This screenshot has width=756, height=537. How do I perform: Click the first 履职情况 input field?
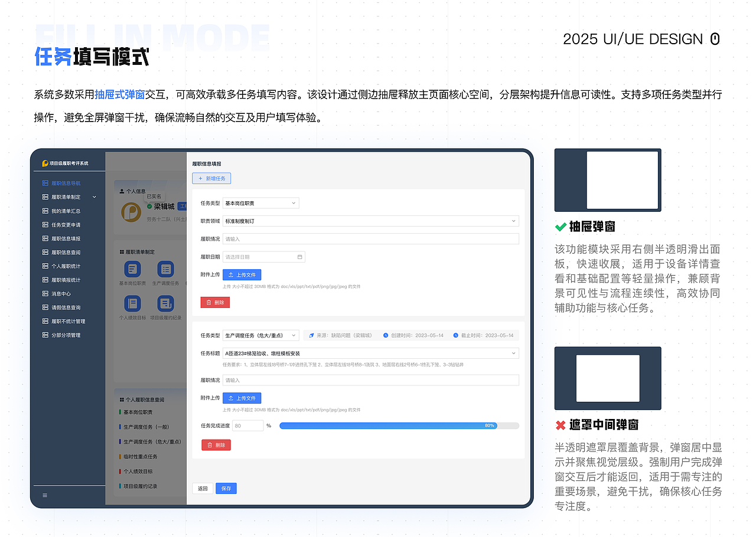tap(370, 238)
